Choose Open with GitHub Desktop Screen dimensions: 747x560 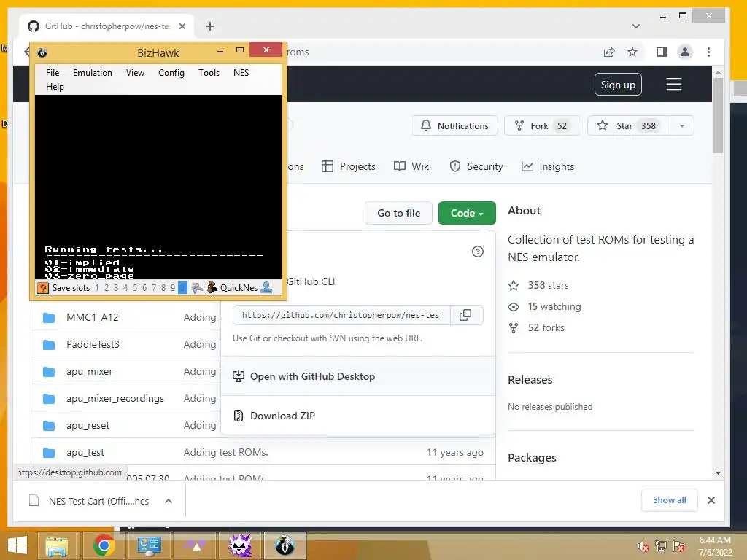tap(358, 376)
